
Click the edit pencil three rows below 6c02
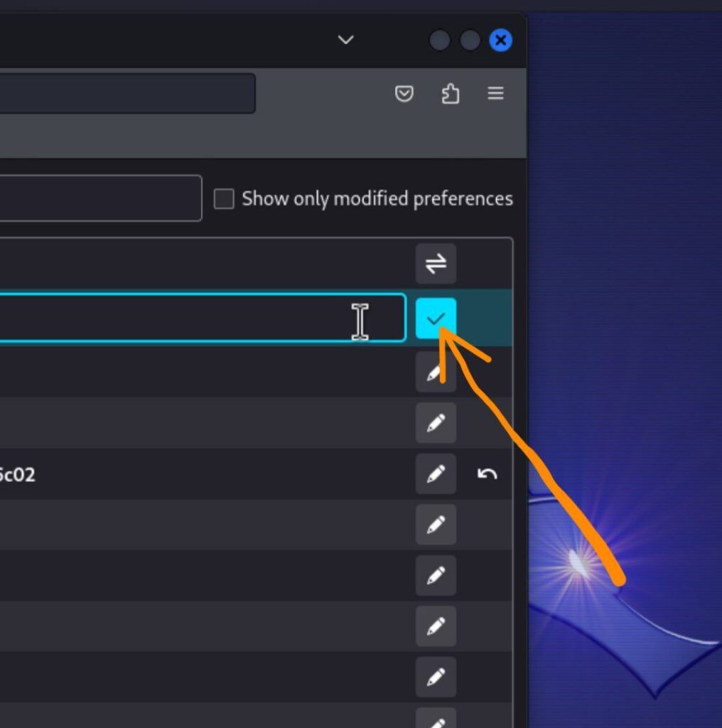pos(436,626)
